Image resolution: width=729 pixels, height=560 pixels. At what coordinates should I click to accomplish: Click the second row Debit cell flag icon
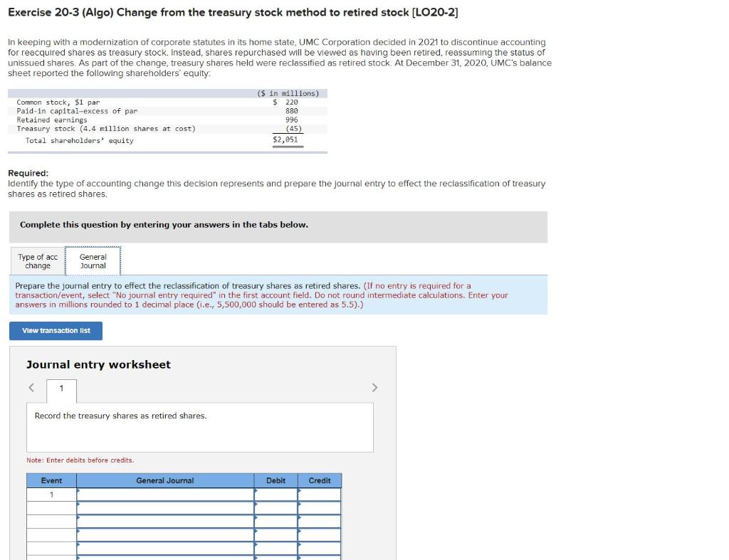click(x=256, y=505)
